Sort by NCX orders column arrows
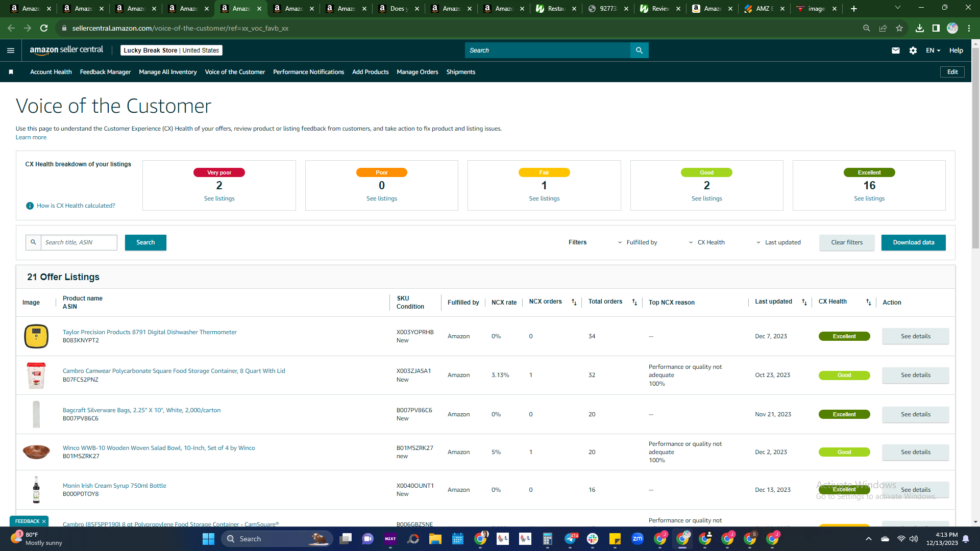Screen dimensions: 980x551 pos(574,302)
